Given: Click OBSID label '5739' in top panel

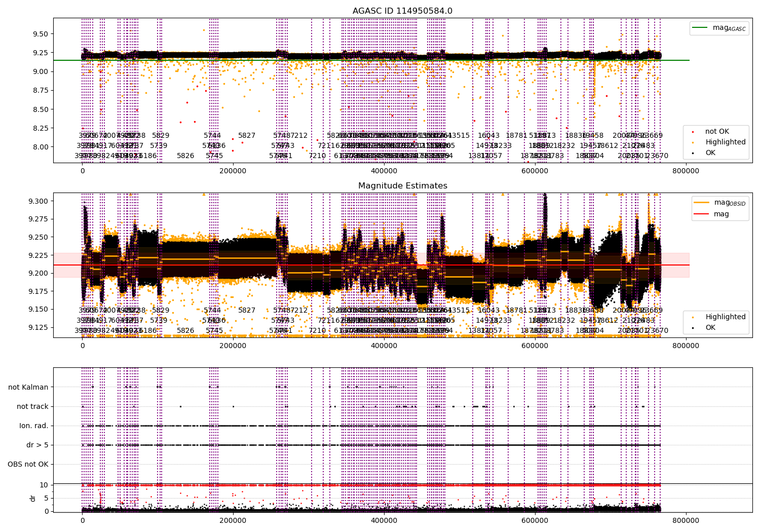Looking at the screenshot, I should click(159, 146).
